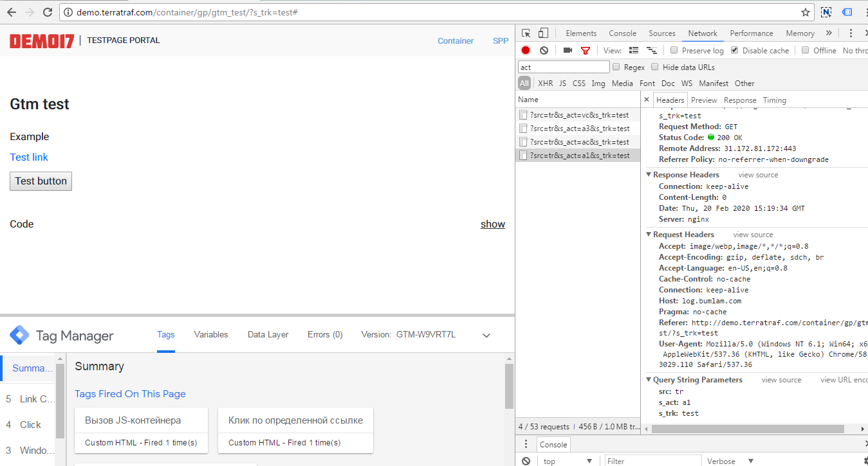
Task: Select the Preview tab of the request
Action: click(704, 100)
